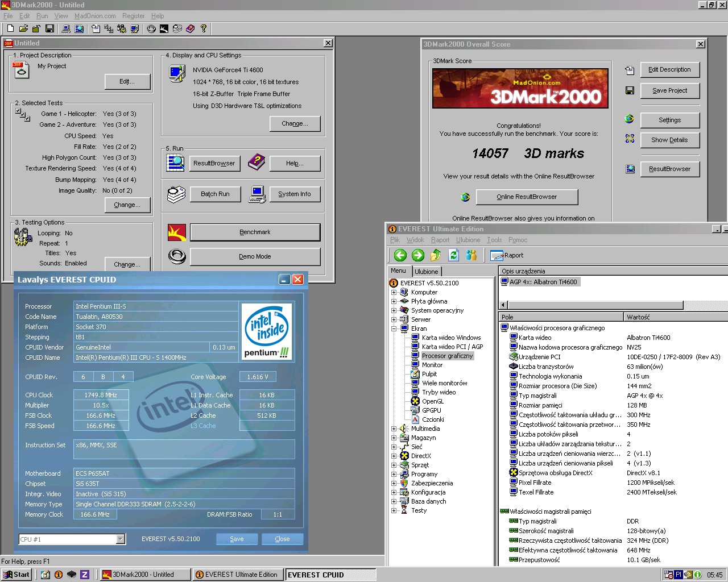
Task: Open the CPU #1 dropdown in CPUID window
Action: [121, 539]
